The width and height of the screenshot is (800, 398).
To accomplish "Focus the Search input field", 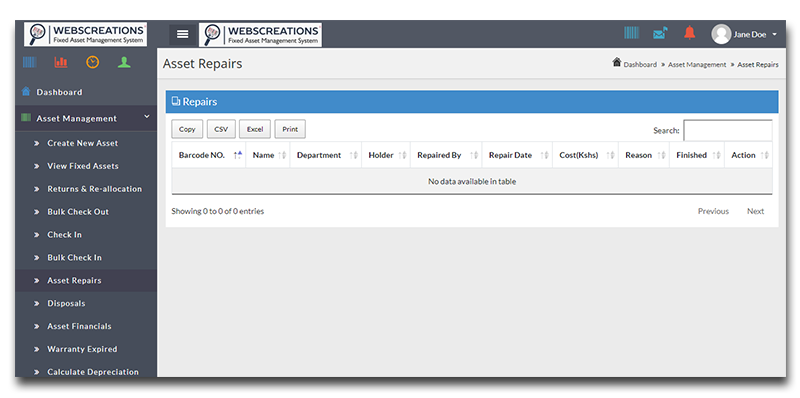I will coord(728,131).
